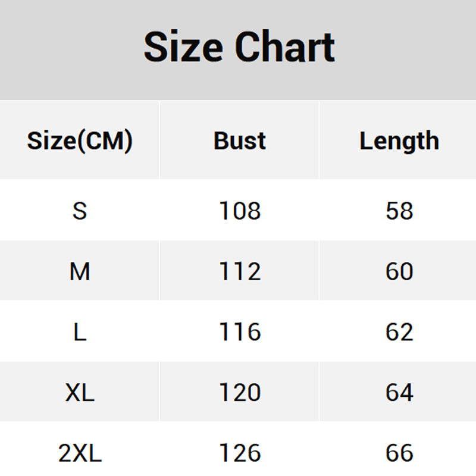Click the length value 60
This screenshot has height=476, width=476.
coord(399,271)
